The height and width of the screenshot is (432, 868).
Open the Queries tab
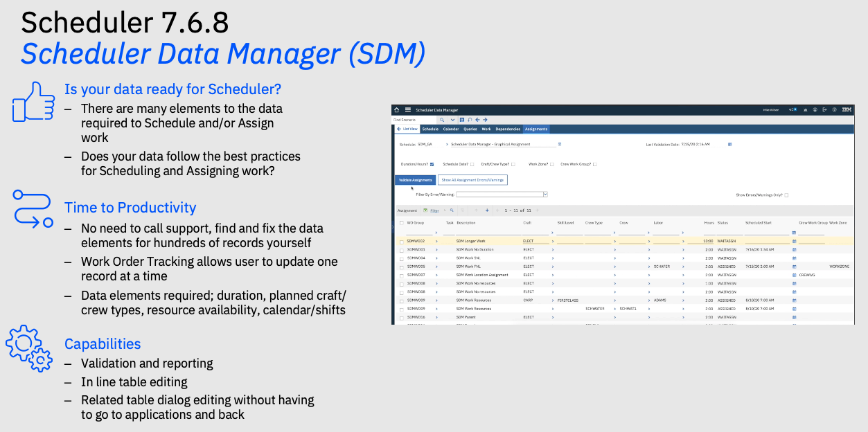[x=470, y=129]
